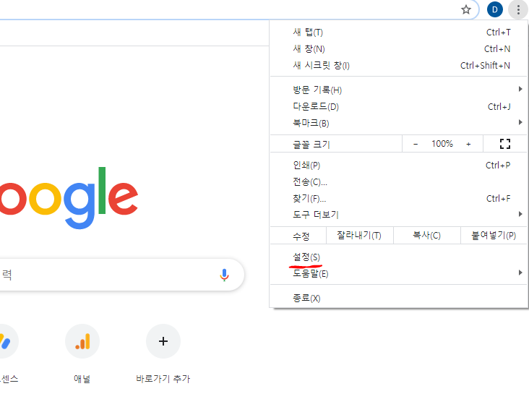Viewport: 529px width, 420px height.
Task: Click the 100% zoom value
Action: pyautogui.click(x=442, y=144)
